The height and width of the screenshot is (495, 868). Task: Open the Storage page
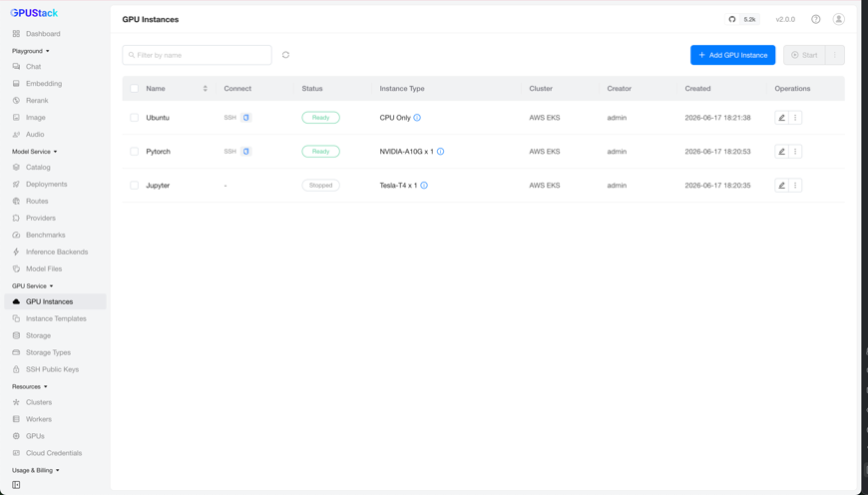(x=55, y=335)
